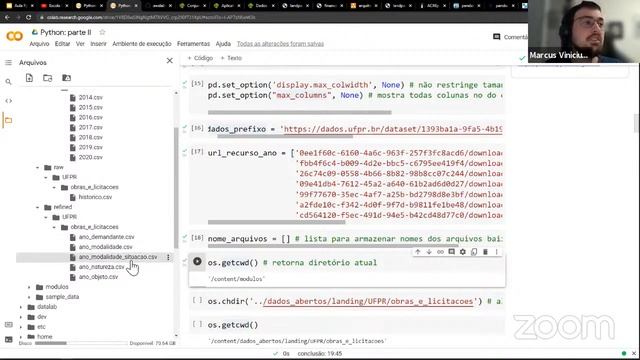Screen dimensions: 640x360
Task: Add a comment to the selected cell
Action: pos(451,252)
